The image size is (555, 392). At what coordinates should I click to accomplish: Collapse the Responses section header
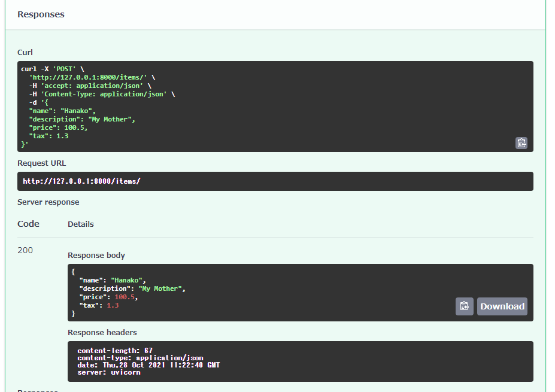41,14
